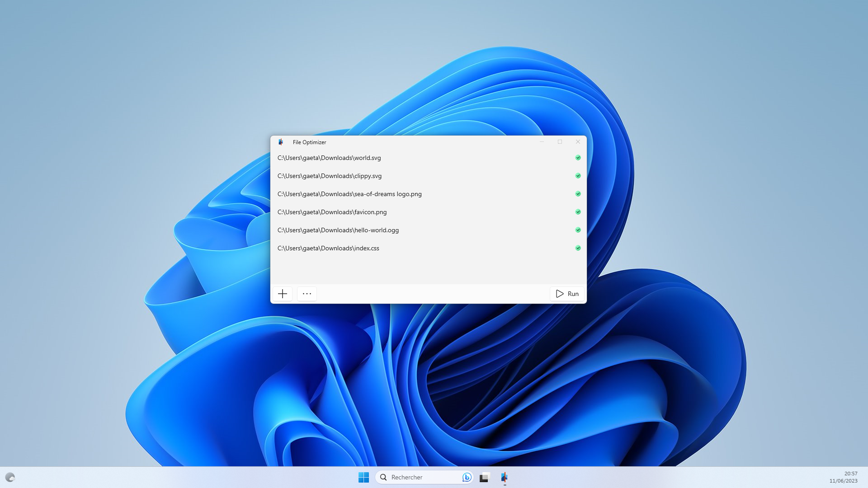Open the Windows Start menu
The height and width of the screenshot is (488, 868).
coord(363,477)
